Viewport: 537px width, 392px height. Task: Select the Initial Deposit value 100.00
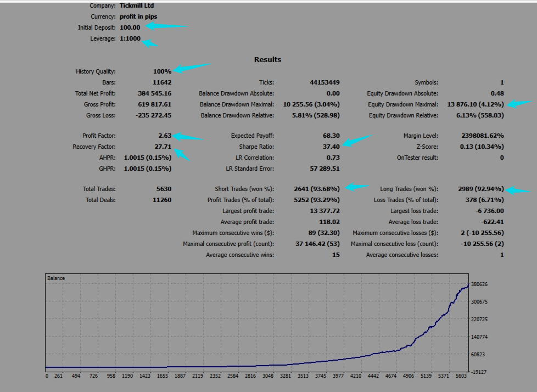[x=130, y=27]
